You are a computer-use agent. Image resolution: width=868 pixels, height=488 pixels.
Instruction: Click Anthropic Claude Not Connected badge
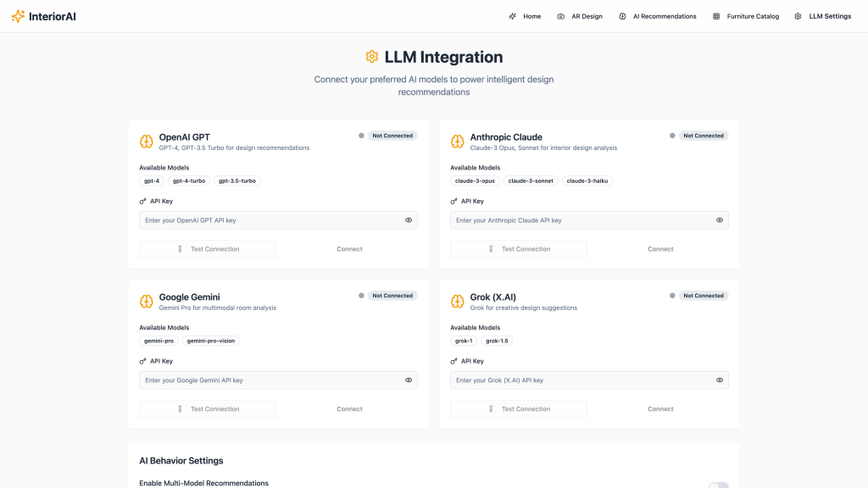[704, 136]
